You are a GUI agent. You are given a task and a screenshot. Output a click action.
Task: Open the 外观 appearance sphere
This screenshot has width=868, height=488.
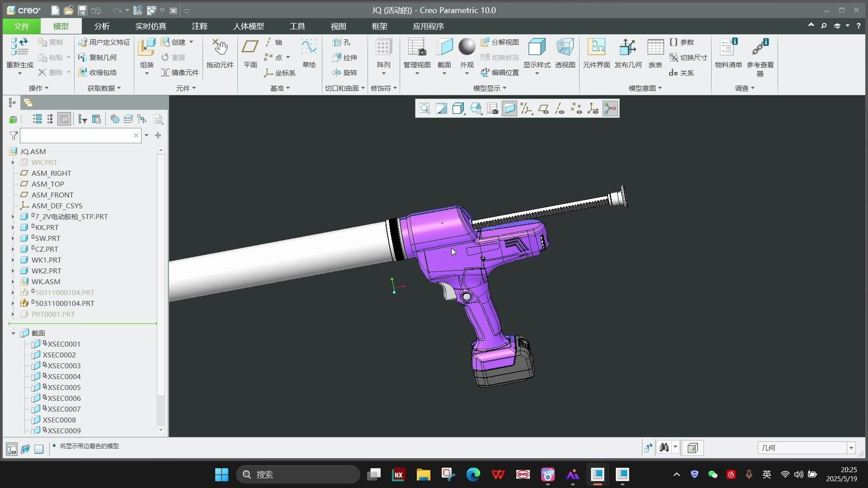tap(467, 47)
